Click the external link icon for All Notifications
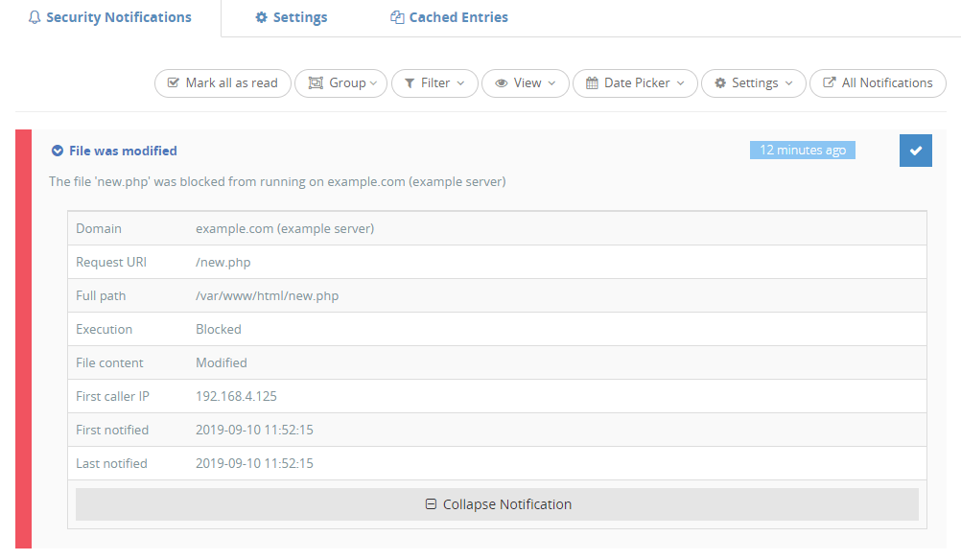This screenshot has width=961, height=560. coord(829,83)
